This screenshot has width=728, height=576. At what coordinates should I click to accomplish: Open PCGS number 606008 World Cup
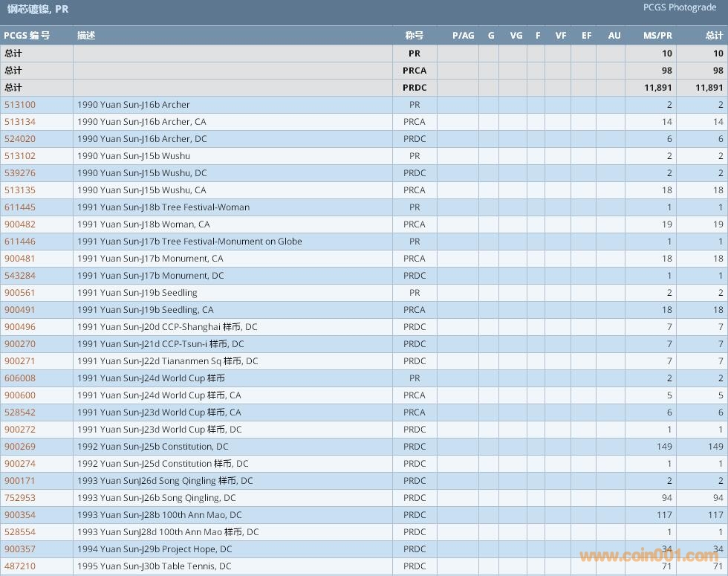(x=20, y=378)
